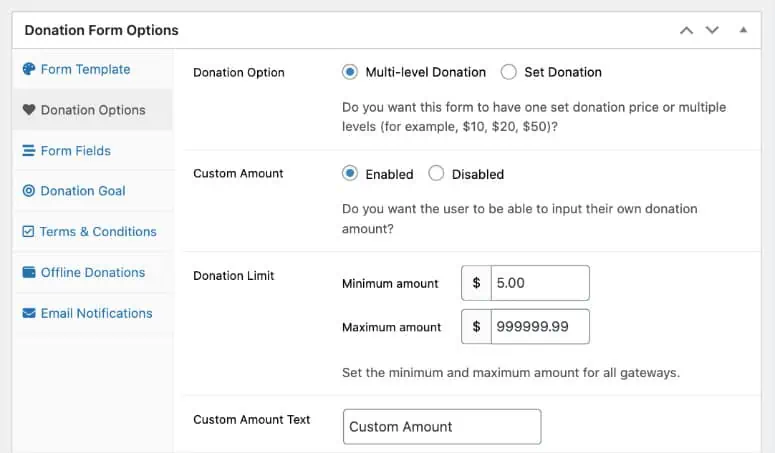Select the Set Donation radio button

coord(509,72)
